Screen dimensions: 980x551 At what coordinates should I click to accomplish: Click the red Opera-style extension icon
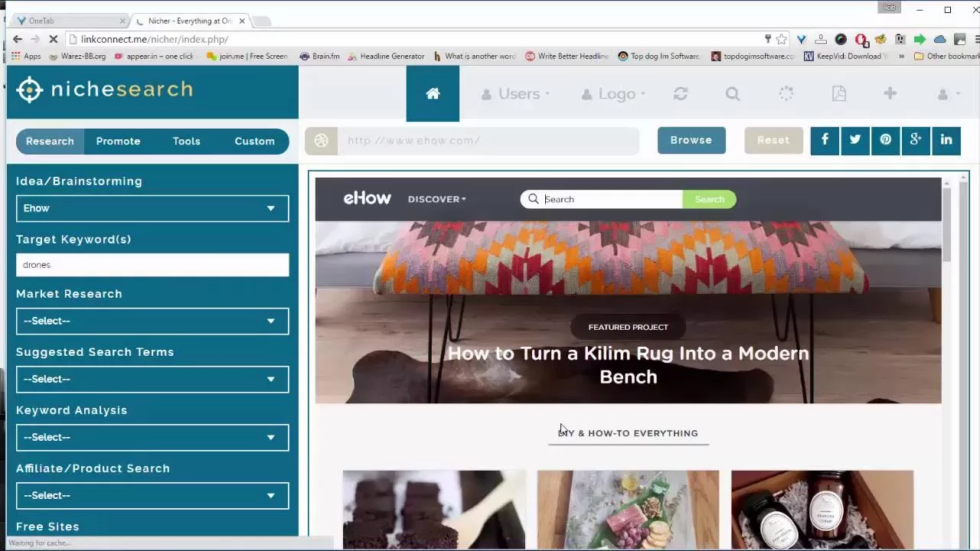pos(861,39)
